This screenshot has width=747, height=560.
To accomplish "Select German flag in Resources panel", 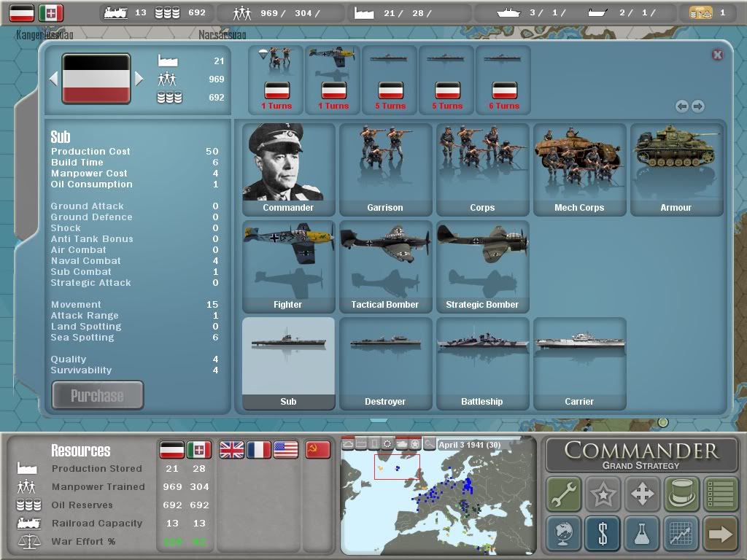I will pos(171,449).
